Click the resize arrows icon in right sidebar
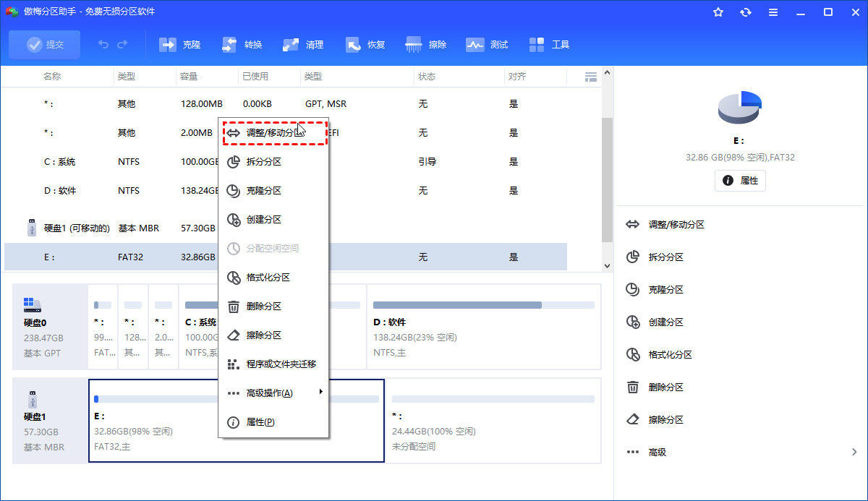The height and width of the screenshot is (501, 868). click(633, 225)
